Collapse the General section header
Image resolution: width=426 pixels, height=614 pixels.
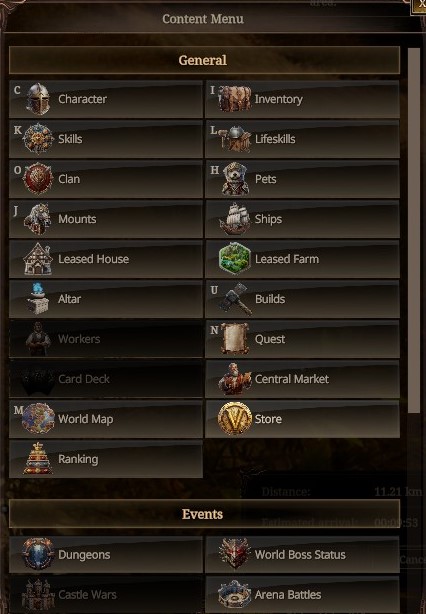tap(204, 60)
